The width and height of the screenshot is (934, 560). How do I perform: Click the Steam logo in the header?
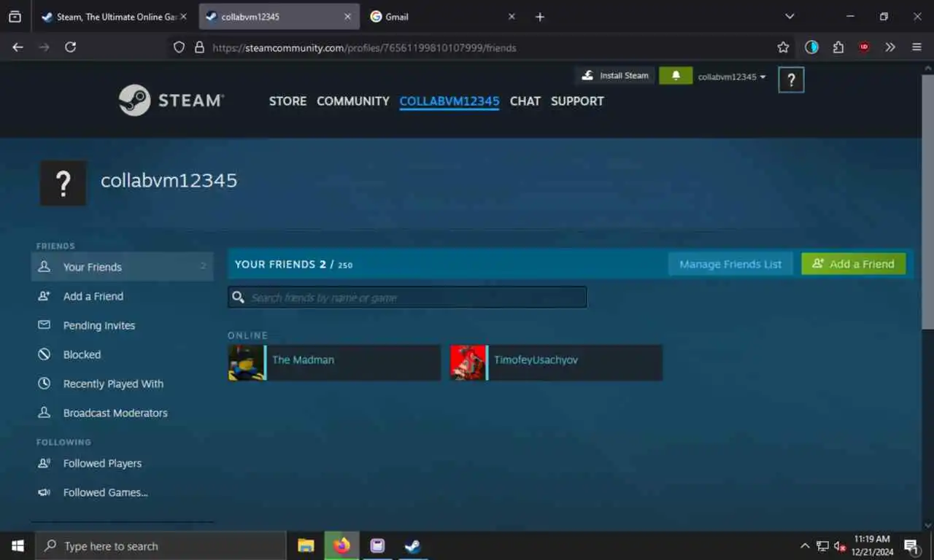tap(171, 101)
